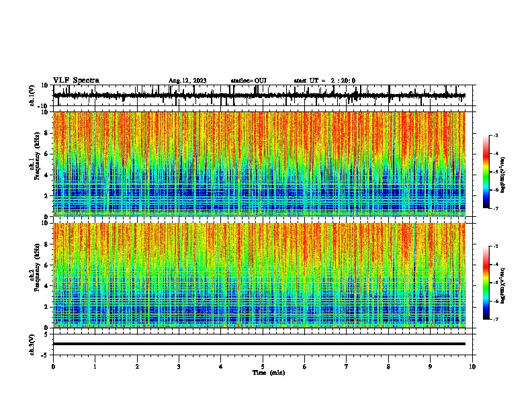The height and width of the screenshot is (411, 532).
Task: Click the "Time (min)" axis label
Action: [x=269, y=373]
